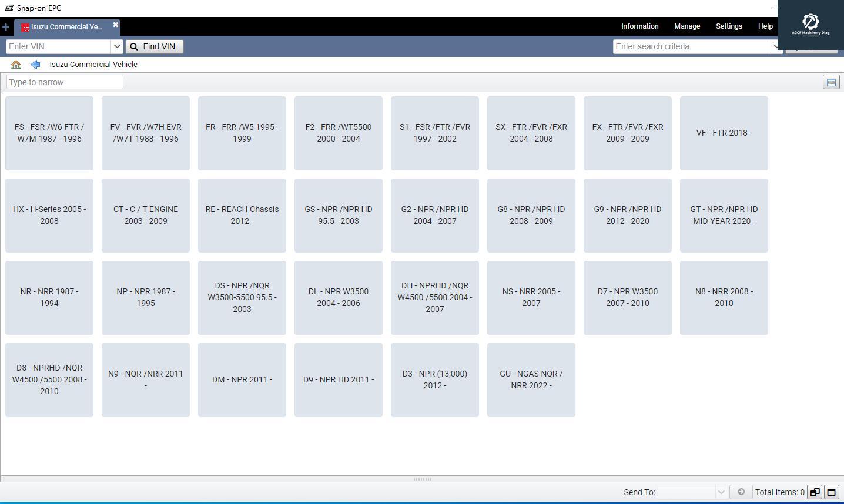Open a new tab with plus icon
This screenshot has width=844, height=504.
tap(6, 27)
